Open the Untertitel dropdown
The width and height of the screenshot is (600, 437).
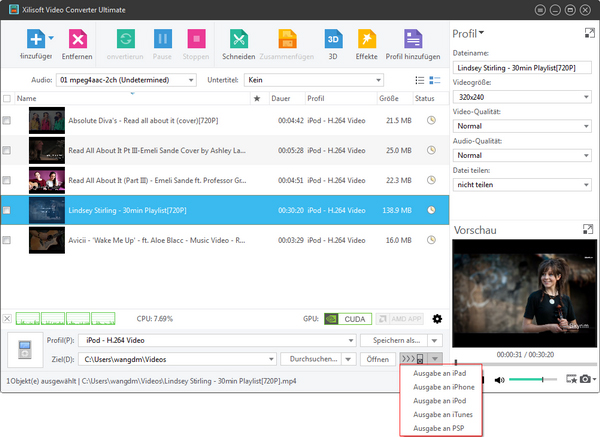(x=314, y=80)
